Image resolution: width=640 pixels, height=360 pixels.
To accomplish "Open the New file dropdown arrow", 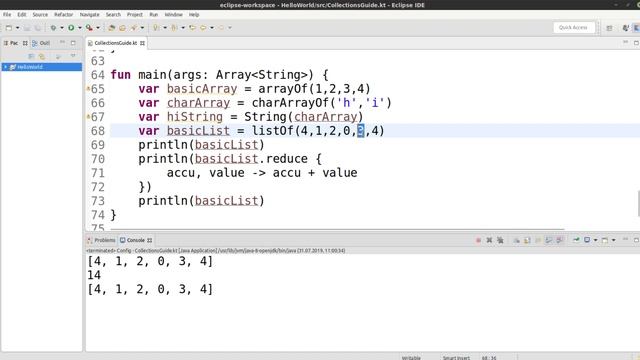I will point(18,28).
